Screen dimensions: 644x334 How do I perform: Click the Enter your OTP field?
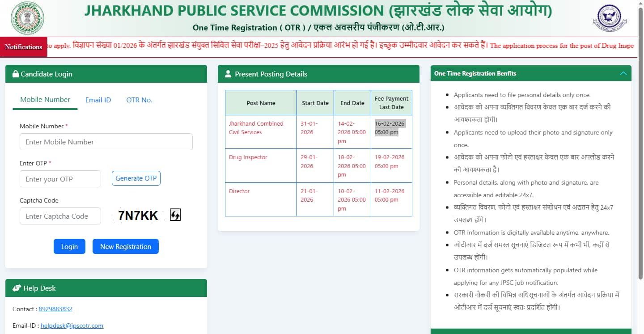60,179
